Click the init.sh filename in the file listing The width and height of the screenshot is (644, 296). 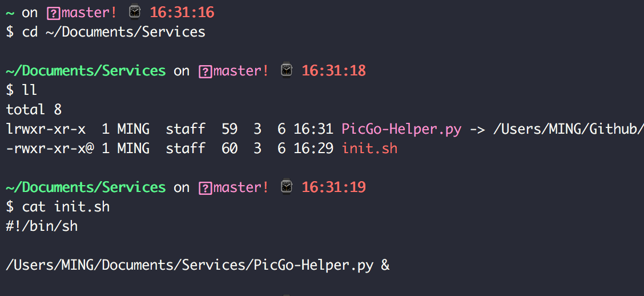(369, 149)
